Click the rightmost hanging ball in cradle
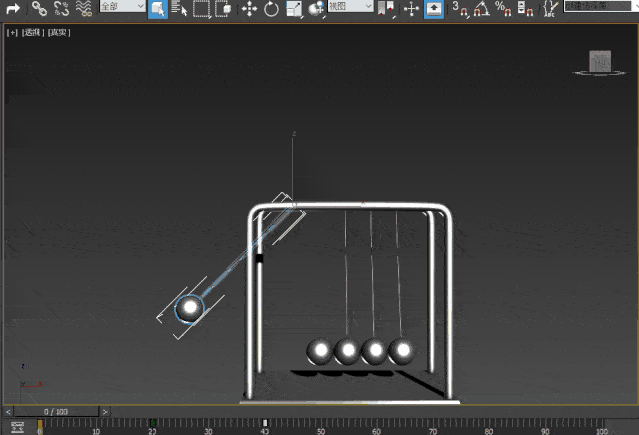639x435 pixels. [x=401, y=351]
